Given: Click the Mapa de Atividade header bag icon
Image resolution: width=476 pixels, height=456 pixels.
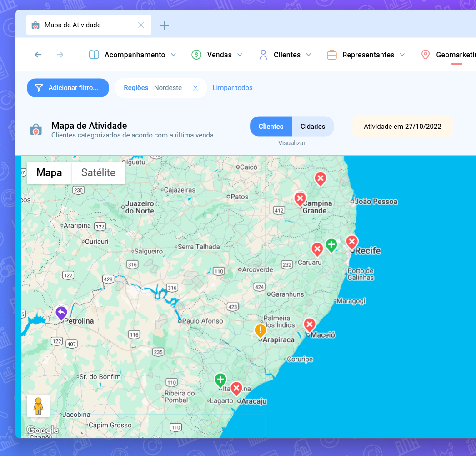Looking at the screenshot, I should (36, 130).
